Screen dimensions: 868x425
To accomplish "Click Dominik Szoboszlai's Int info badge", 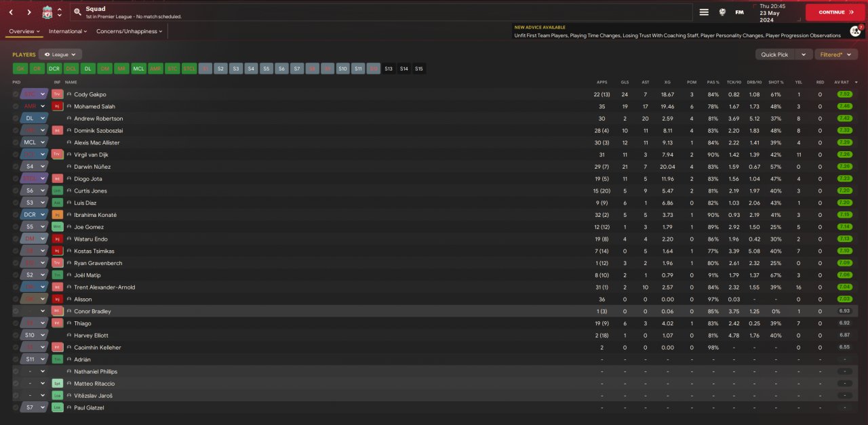I will [58, 130].
